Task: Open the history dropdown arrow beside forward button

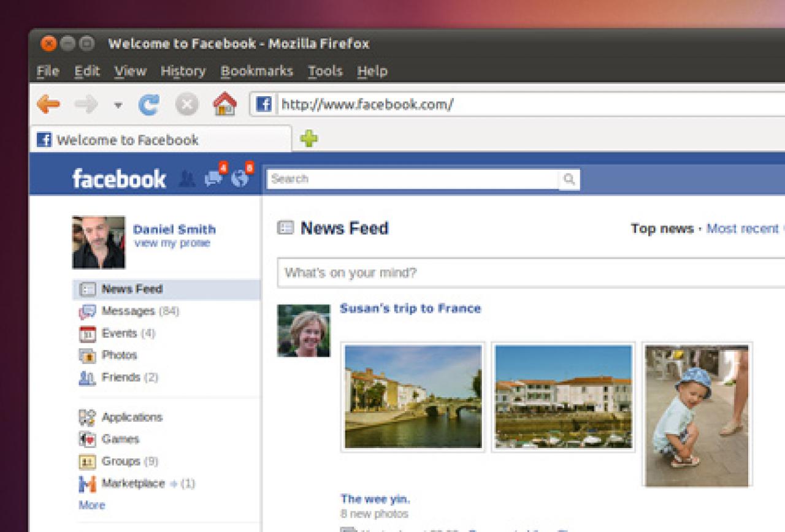Action: pyautogui.click(x=118, y=105)
